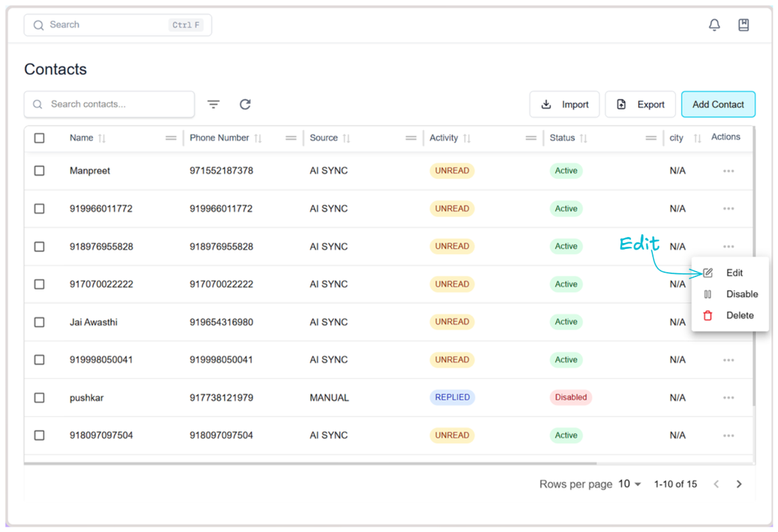The height and width of the screenshot is (532, 778).
Task: Open the Source column menu handle
Action: pyautogui.click(x=410, y=138)
